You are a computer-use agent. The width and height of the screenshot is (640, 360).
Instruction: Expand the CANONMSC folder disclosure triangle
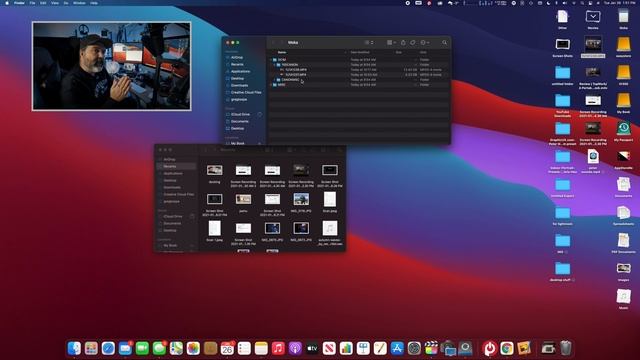274,80
